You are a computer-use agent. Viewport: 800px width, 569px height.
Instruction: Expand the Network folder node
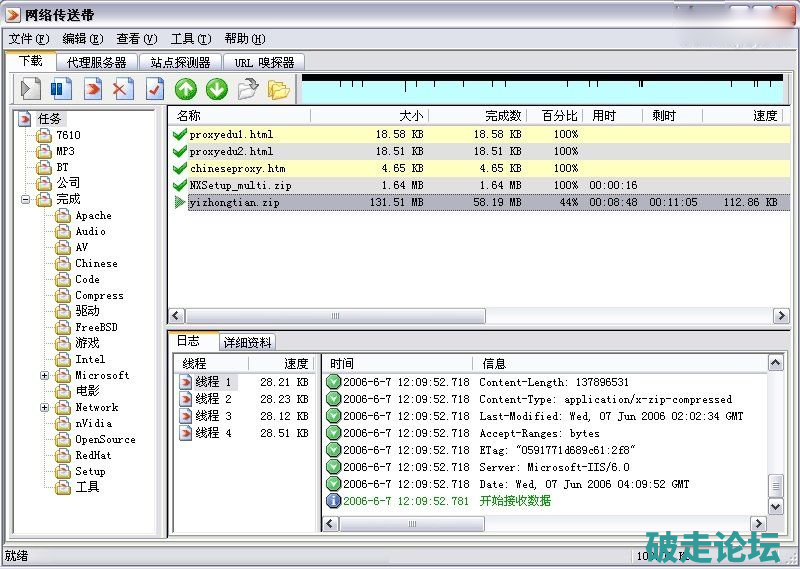click(x=45, y=408)
